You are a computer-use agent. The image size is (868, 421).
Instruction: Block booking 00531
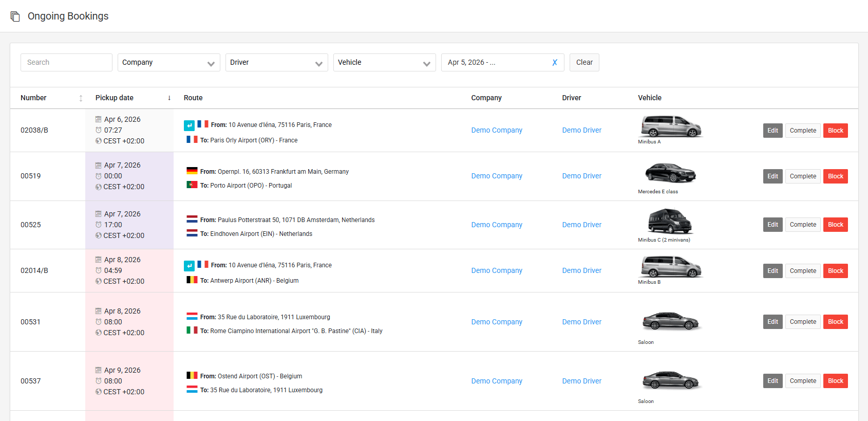click(x=835, y=322)
